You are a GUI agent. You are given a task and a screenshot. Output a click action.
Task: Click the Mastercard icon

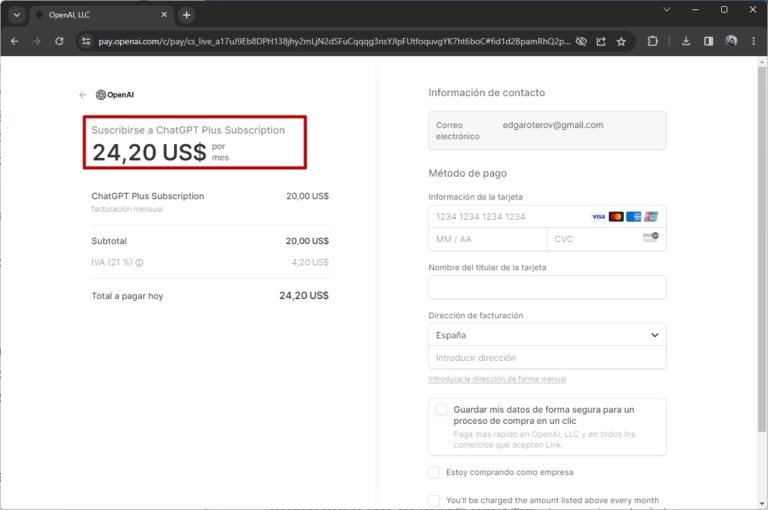click(616, 217)
